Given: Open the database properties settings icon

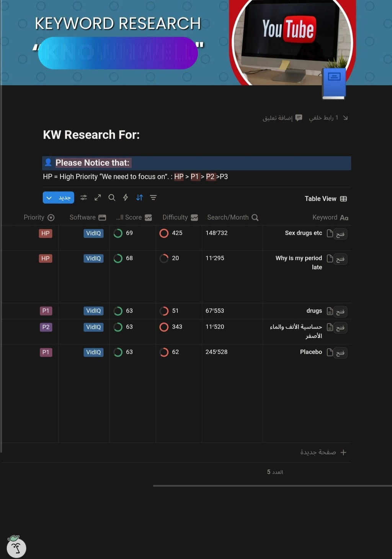Looking at the screenshot, I should point(84,198).
